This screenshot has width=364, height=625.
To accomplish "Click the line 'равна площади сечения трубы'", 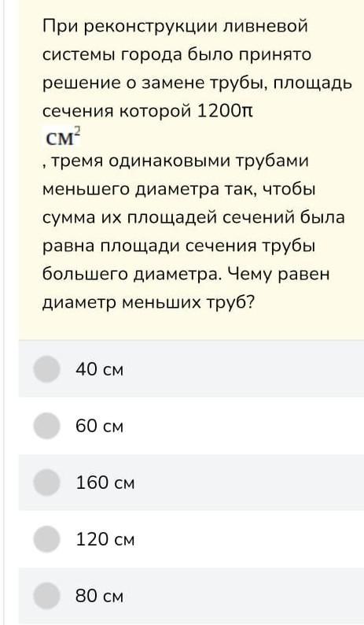I will tap(178, 246).
